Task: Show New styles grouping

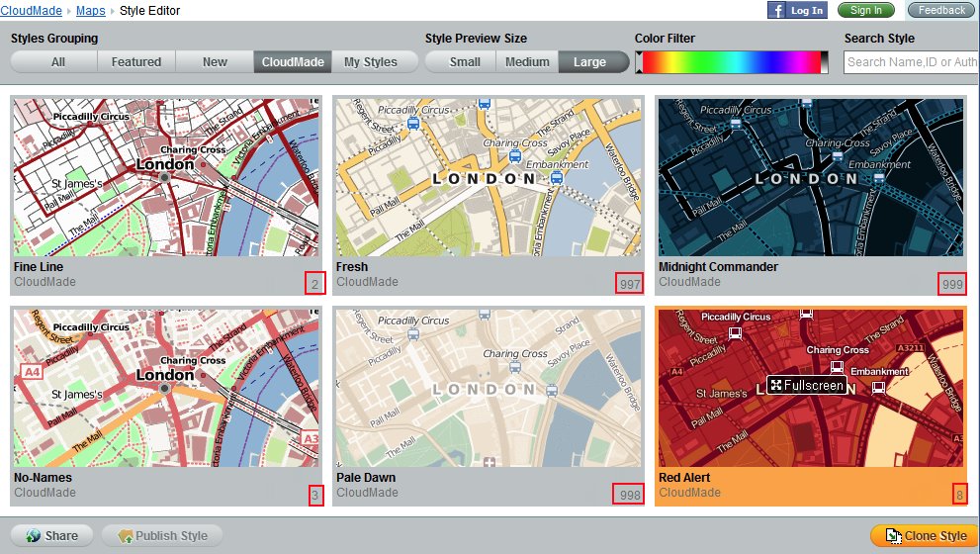Action: pos(215,62)
